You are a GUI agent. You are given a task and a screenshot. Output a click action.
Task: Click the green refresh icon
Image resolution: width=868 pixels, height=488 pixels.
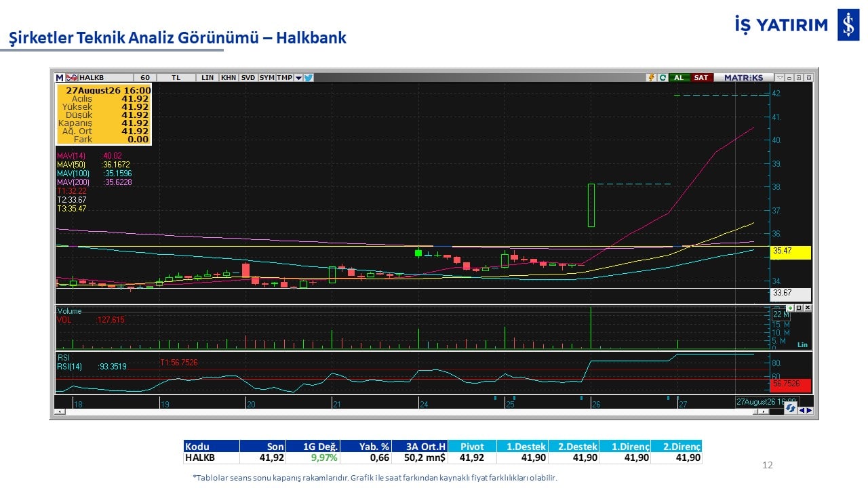point(662,77)
